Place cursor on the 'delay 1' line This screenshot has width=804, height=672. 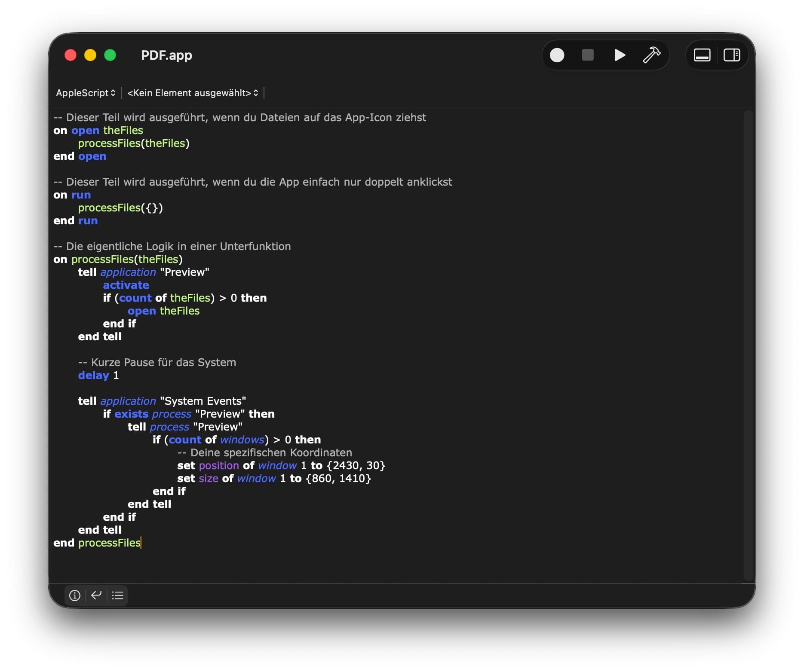(98, 375)
